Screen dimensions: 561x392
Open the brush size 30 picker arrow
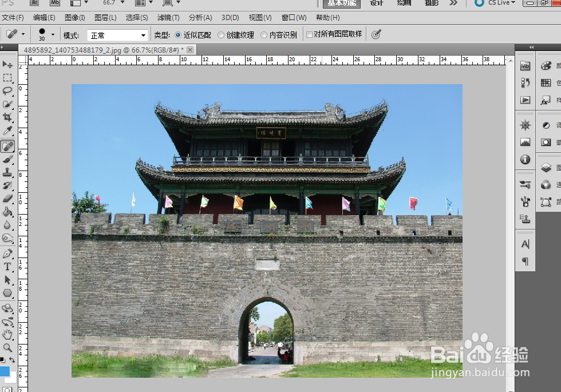point(53,35)
